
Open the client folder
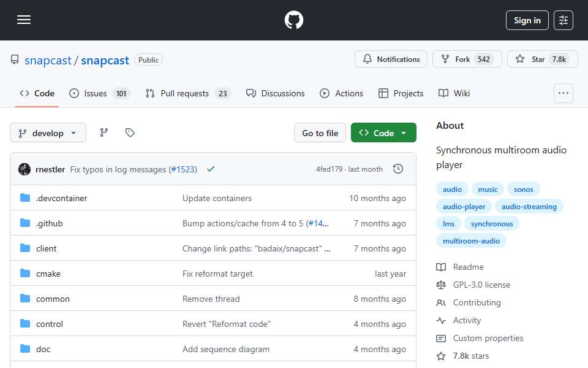coord(46,248)
